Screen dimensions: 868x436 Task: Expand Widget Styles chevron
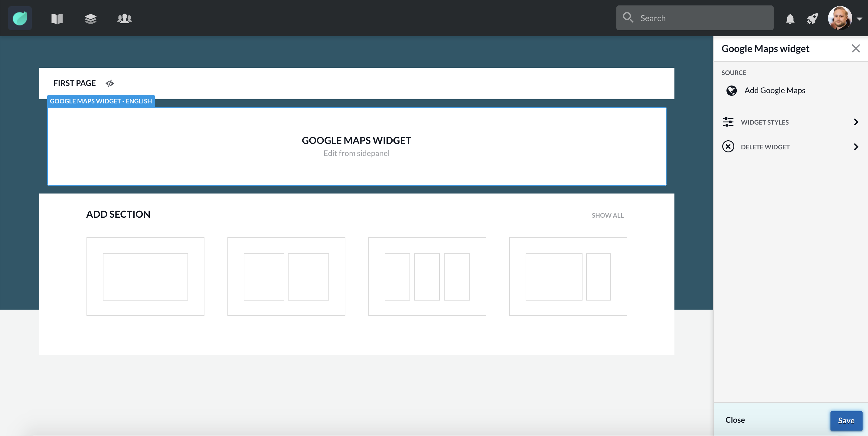click(856, 122)
